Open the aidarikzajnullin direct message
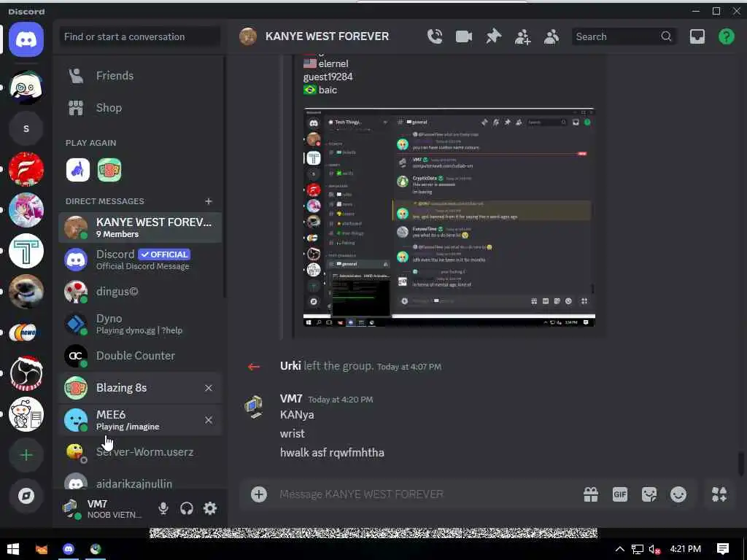This screenshot has height=560, width=747. pos(141,481)
